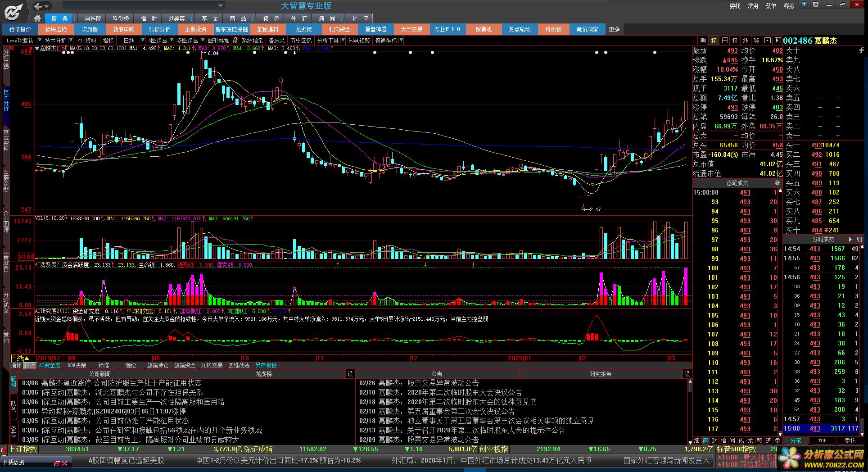This screenshot has width=868, height=472.
Task: Open news link 嘉麟杰逼近涨停
Action: point(121,383)
